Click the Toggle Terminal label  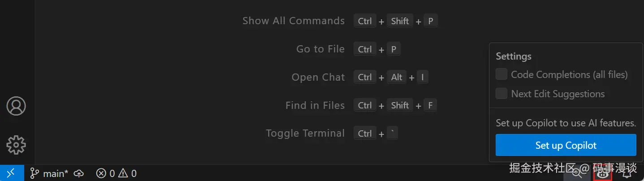[305, 134]
